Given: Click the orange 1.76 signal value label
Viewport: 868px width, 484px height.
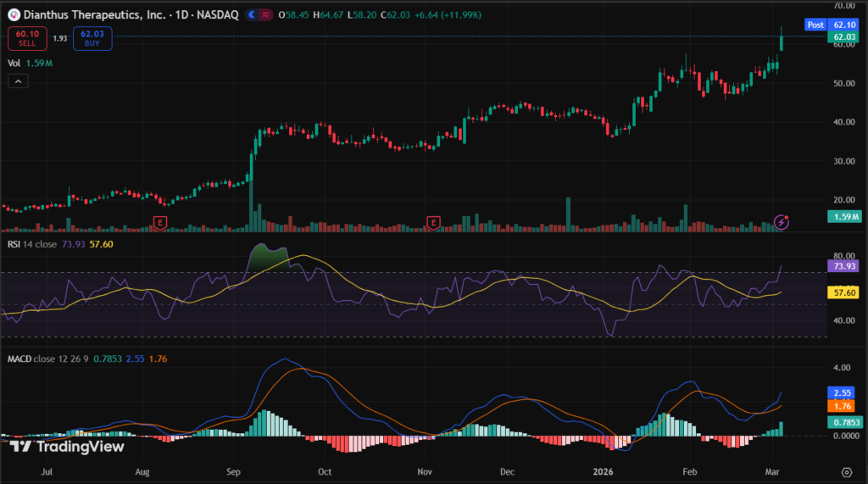Looking at the screenshot, I should point(843,406).
